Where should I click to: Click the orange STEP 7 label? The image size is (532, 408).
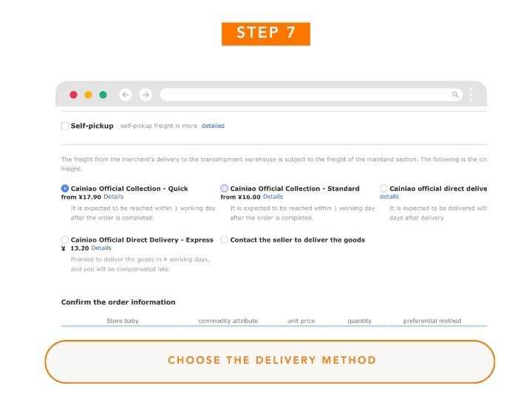tap(266, 33)
